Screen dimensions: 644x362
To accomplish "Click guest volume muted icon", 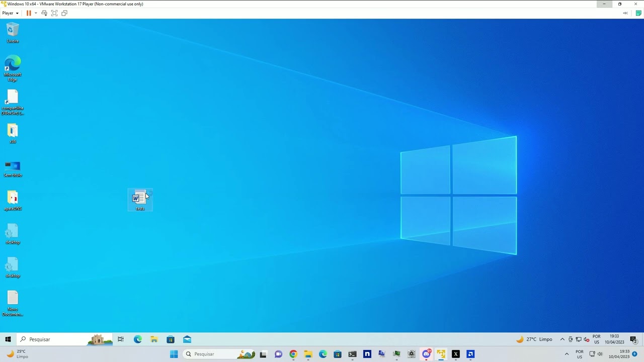I will pyautogui.click(x=587, y=339).
